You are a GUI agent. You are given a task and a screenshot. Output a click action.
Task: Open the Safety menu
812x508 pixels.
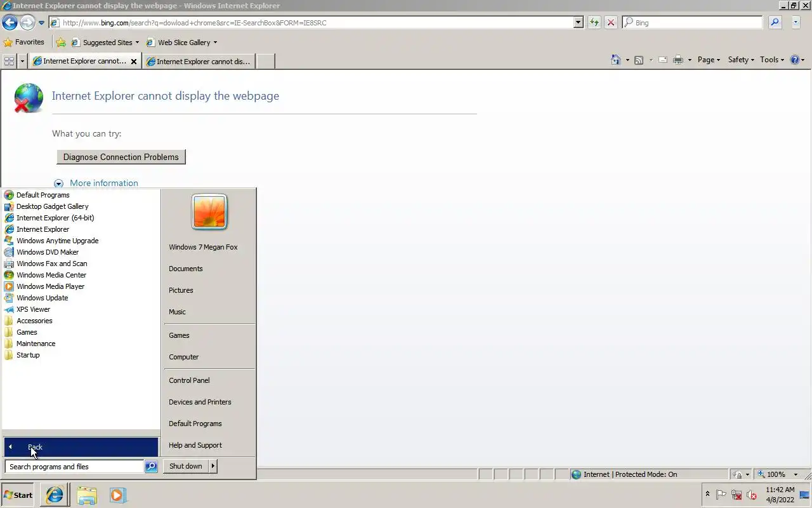click(x=740, y=60)
